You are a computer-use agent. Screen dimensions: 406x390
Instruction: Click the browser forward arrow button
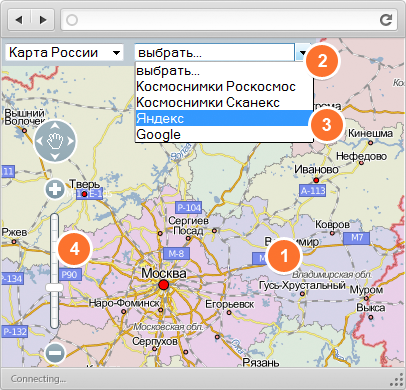(x=43, y=20)
